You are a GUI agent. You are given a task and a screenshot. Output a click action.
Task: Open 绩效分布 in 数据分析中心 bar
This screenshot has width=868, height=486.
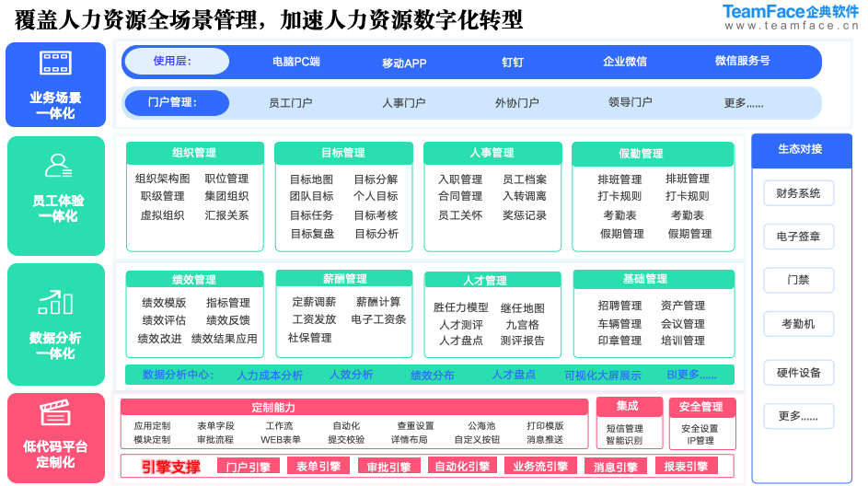[x=433, y=376]
